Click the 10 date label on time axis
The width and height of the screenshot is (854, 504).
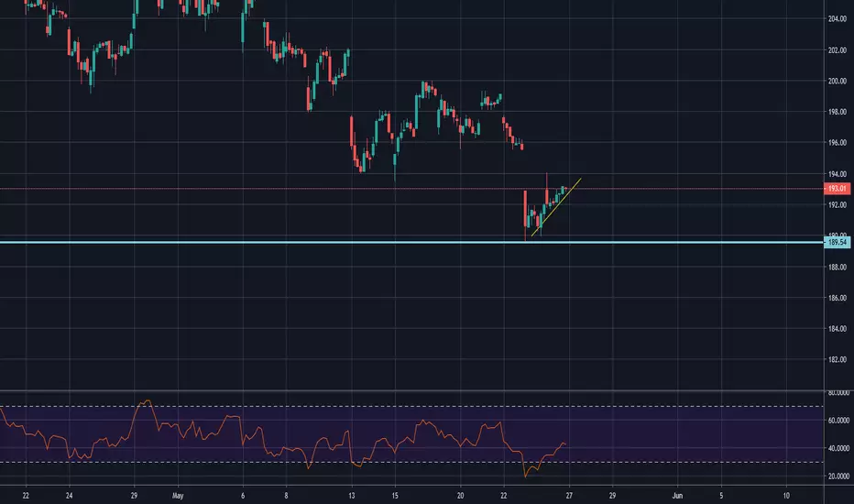click(786, 496)
